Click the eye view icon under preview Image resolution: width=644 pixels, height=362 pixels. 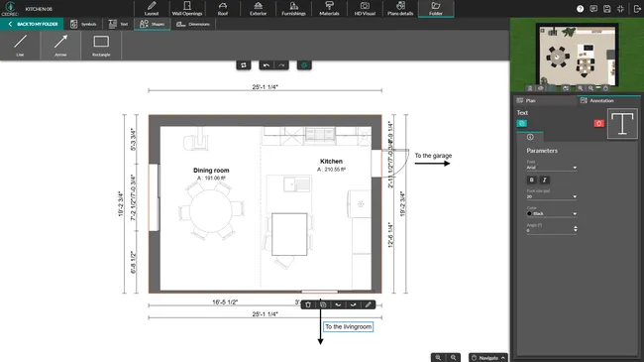tap(541, 88)
